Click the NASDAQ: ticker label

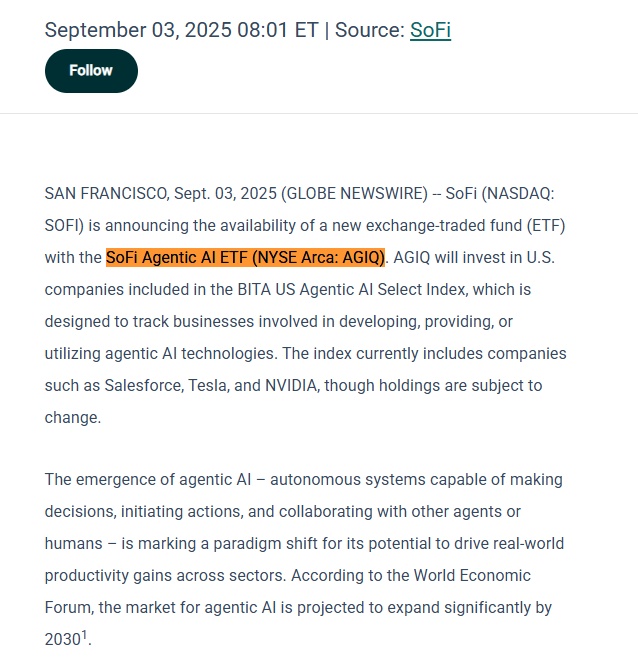point(521,193)
